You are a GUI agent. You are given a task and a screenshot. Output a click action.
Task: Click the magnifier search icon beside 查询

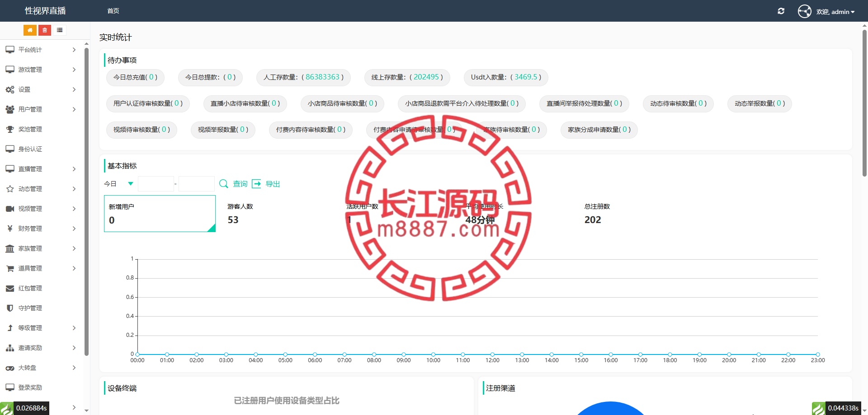[224, 184]
